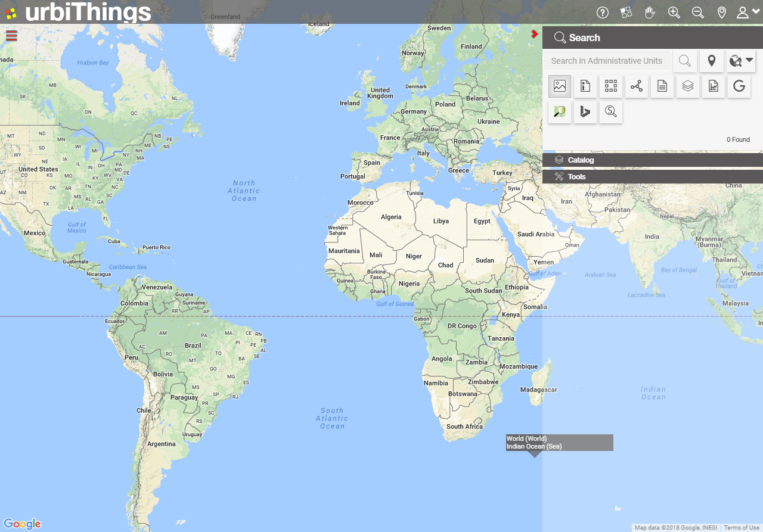Viewport: 763px width, 532px height.
Task: Select the S magnifier search icon
Action: [611, 112]
